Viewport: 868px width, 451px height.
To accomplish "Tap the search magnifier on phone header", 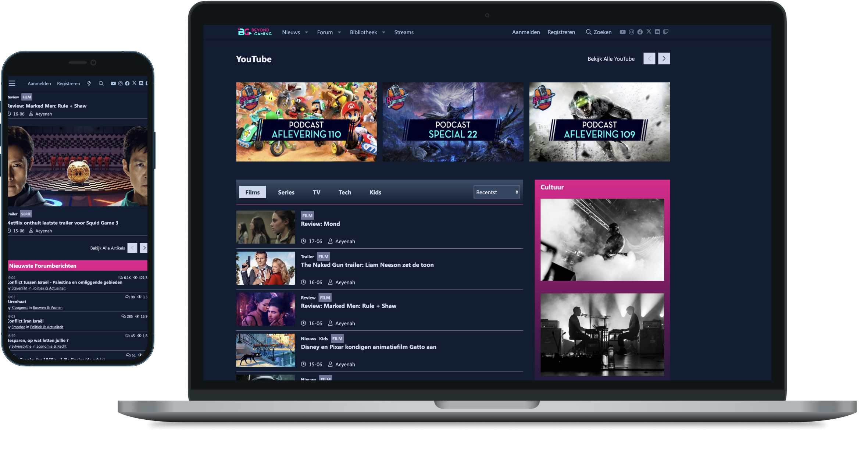I will tap(101, 84).
